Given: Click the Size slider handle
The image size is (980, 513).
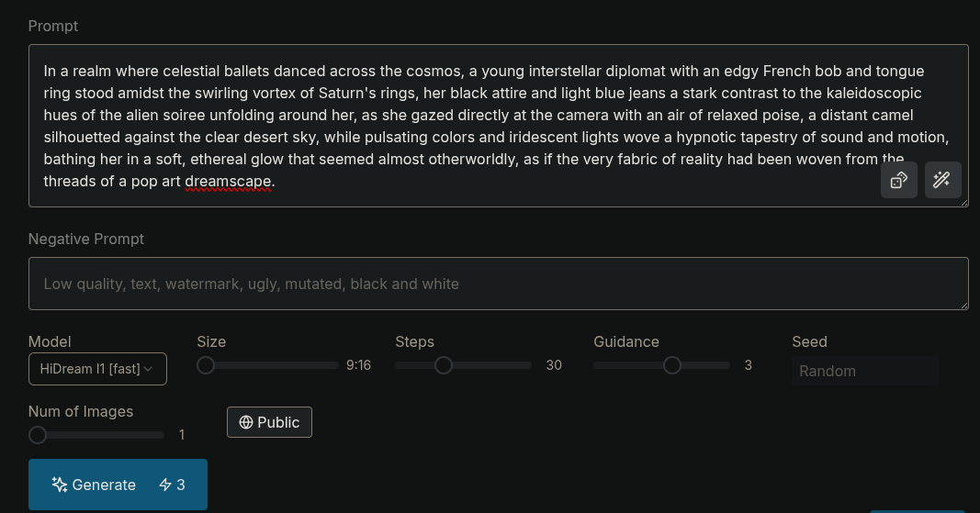Looking at the screenshot, I should (206, 365).
